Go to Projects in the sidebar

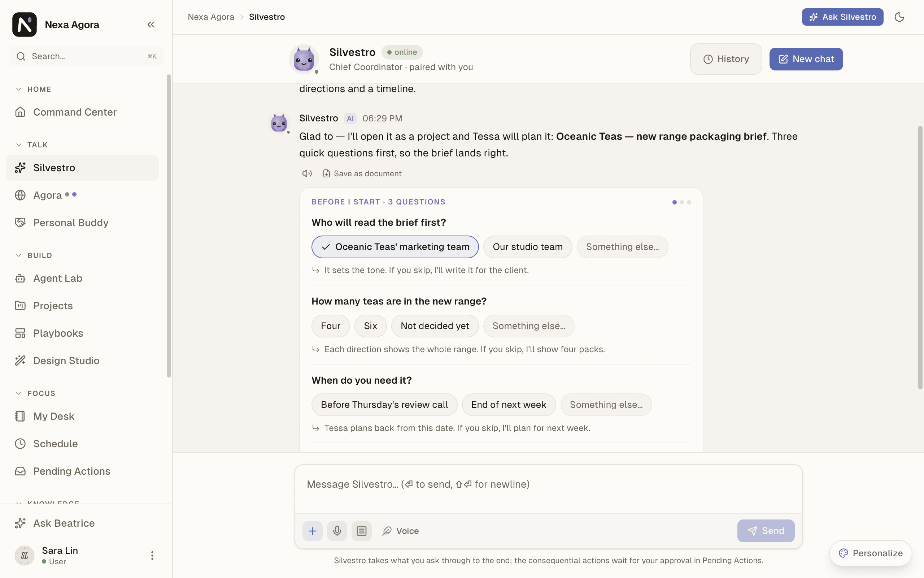tap(82, 306)
